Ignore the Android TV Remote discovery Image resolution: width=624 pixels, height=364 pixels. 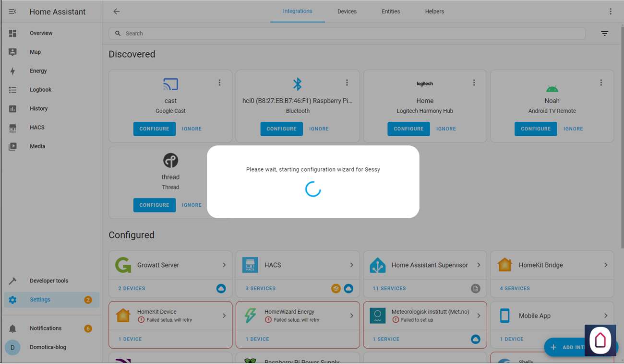(x=573, y=129)
